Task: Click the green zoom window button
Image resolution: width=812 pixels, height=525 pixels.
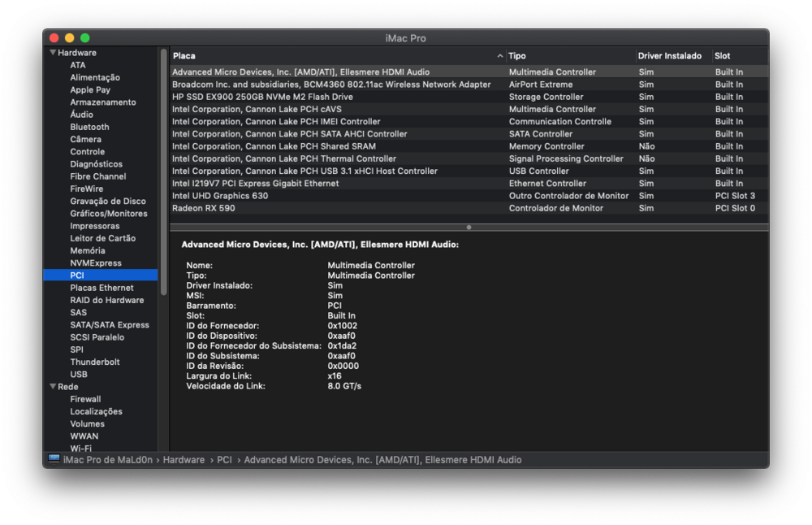Action: coord(85,38)
